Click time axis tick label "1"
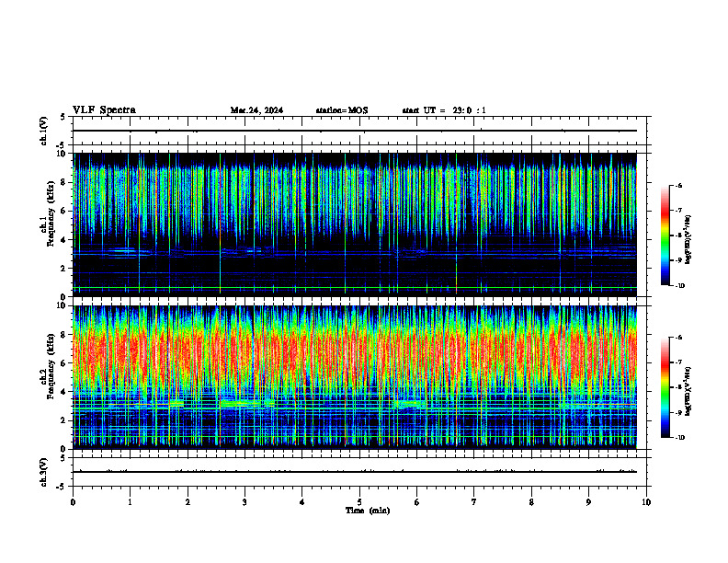Screen dimensions: 728x563 130,502
